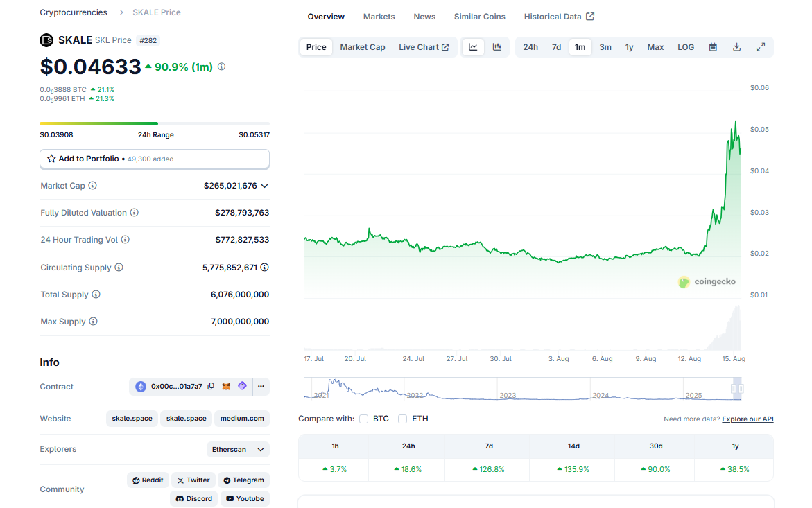Viewport: 812px width, 508px height.
Task: Select 1y time range
Action: click(x=629, y=47)
